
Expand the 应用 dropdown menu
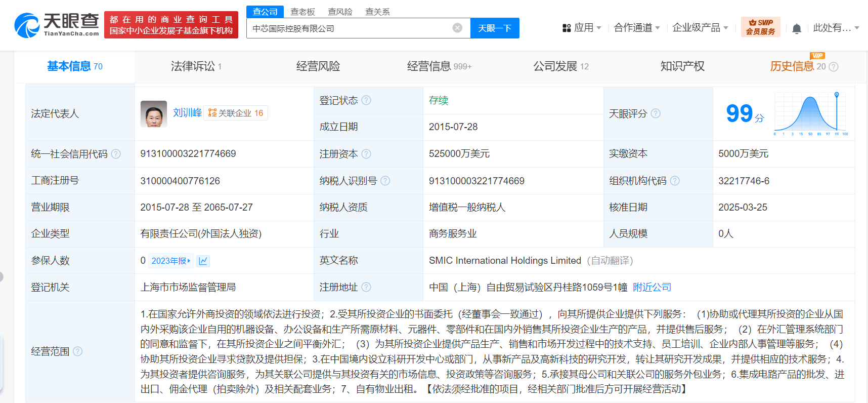click(582, 28)
